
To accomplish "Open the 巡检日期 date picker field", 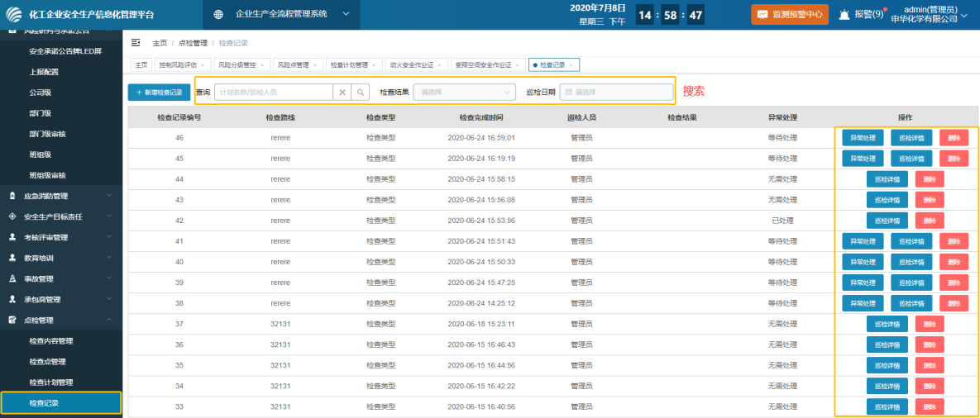I will pos(616,93).
